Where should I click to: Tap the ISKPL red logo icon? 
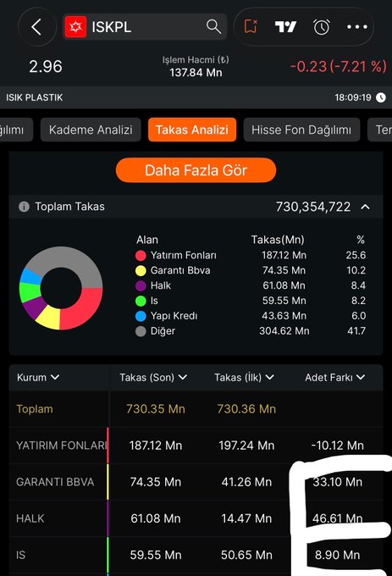coord(75,27)
